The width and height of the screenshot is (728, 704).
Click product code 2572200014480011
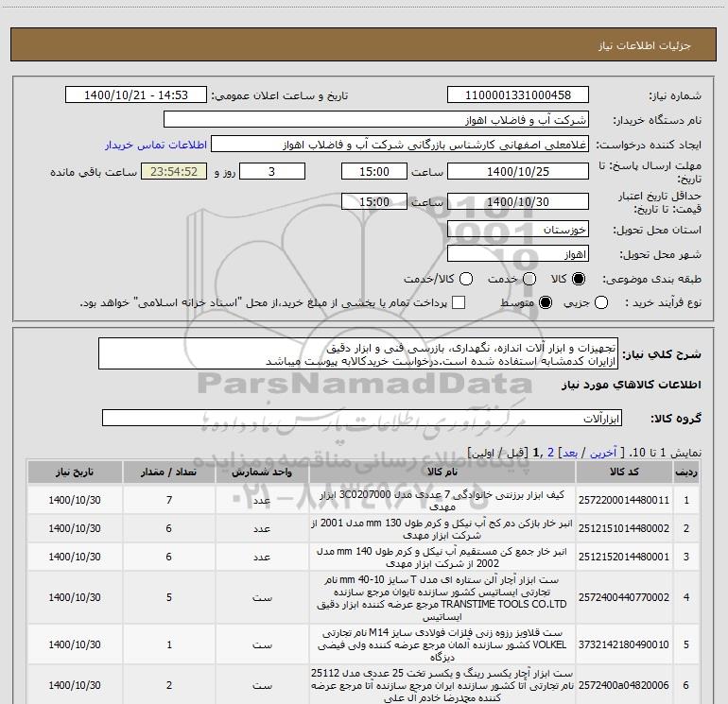point(624,500)
